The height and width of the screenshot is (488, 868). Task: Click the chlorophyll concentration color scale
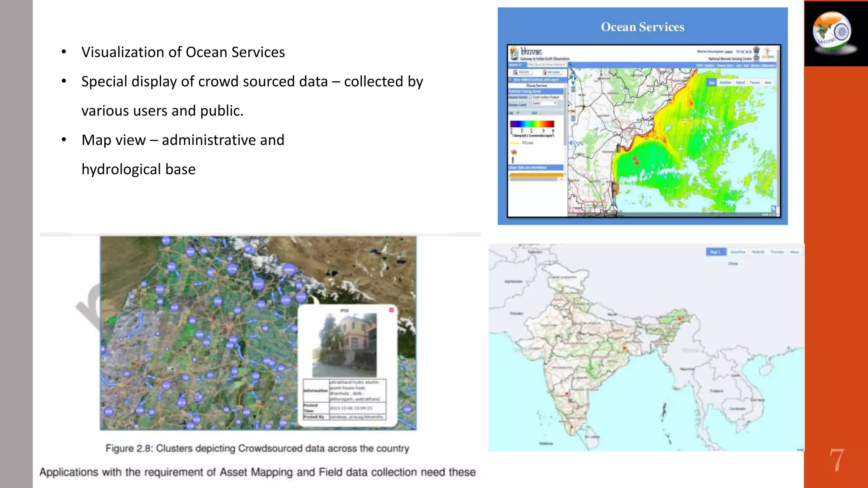pos(532,124)
